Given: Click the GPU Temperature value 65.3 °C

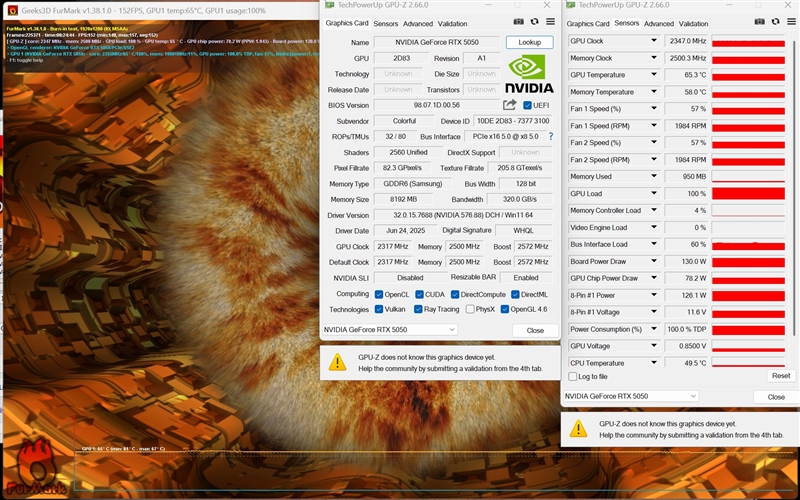Looking at the screenshot, I should [x=687, y=74].
